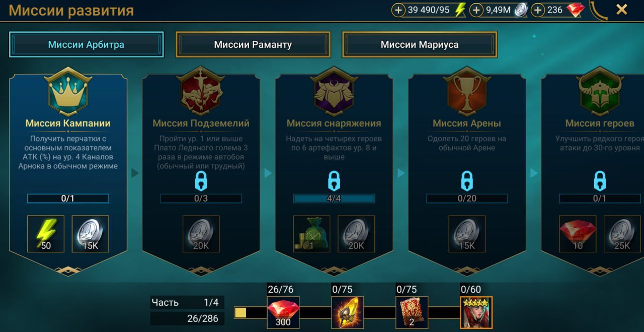
Task: Click the four-star hero milestone reward
Action: 476,312
